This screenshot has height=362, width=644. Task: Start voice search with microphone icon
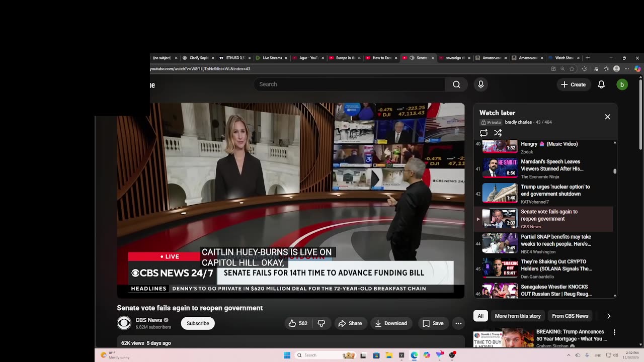pyautogui.click(x=480, y=84)
